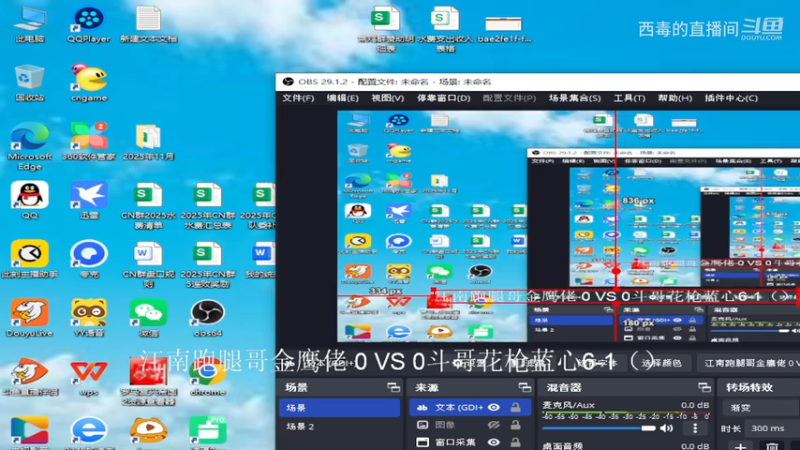Image resolution: width=800 pixels, height=450 pixels.
Task: Open the yellow clock app shortcut
Action: point(30,259)
